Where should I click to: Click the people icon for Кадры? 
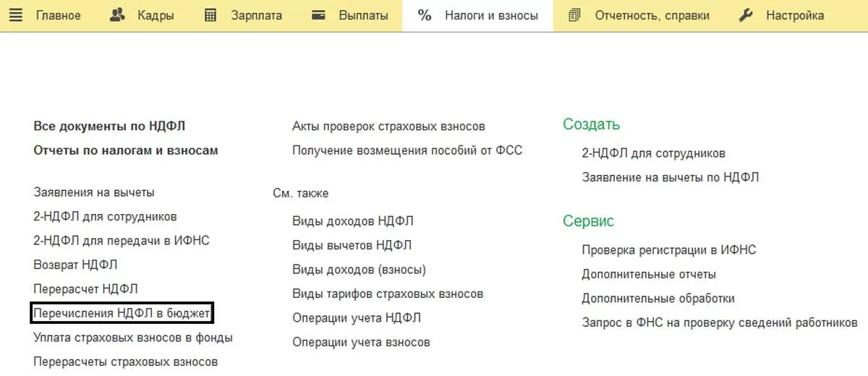pos(118,15)
